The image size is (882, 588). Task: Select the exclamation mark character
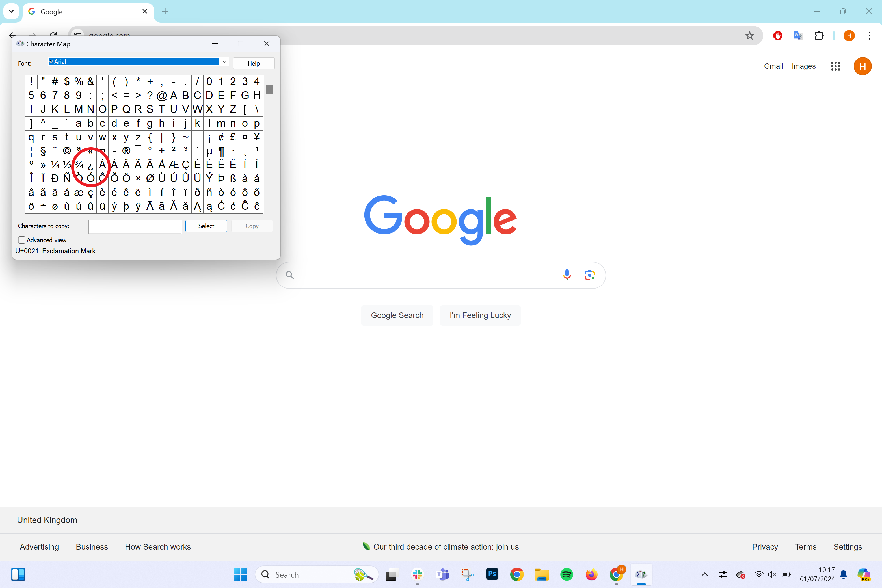point(31,81)
